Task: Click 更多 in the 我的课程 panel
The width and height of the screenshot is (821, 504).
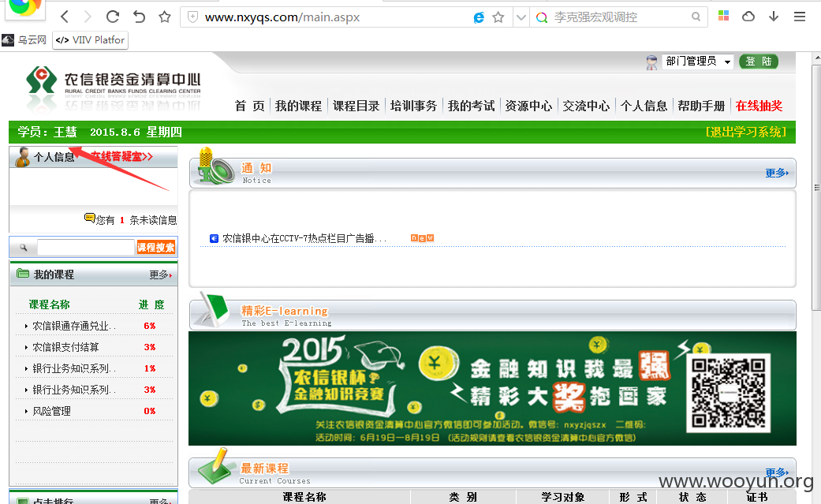Action: (160, 274)
